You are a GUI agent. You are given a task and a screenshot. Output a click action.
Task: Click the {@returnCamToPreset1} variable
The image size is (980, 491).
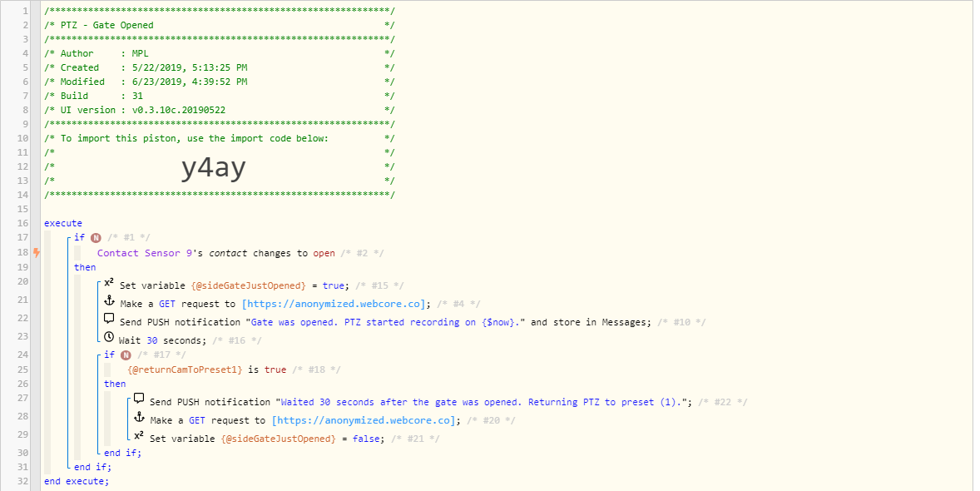pos(185,369)
